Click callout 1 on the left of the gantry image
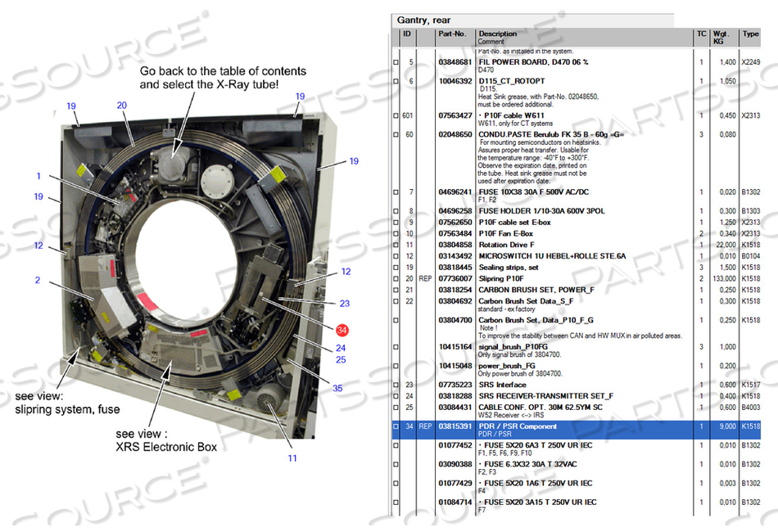778x532 pixels. point(39,175)
